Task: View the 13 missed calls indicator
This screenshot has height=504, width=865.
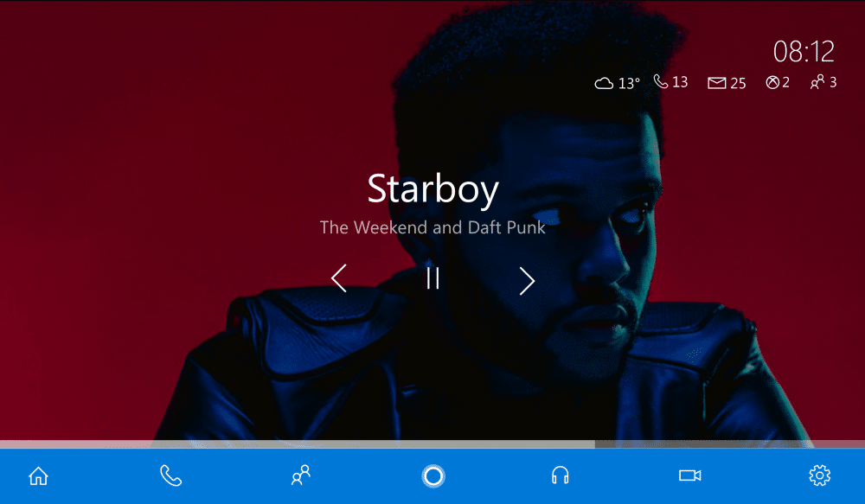Action: coord(670,82)
